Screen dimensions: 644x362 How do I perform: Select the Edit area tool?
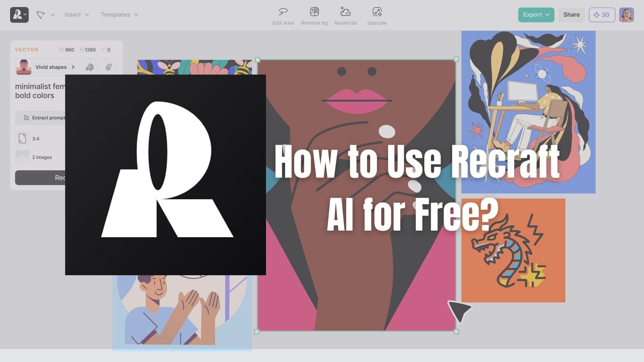(x=283, y=15)
